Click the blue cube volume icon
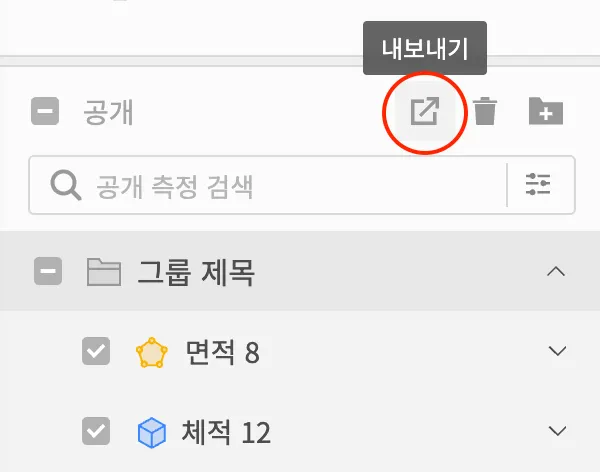The image size is (600, 472). tap(152, 433)
